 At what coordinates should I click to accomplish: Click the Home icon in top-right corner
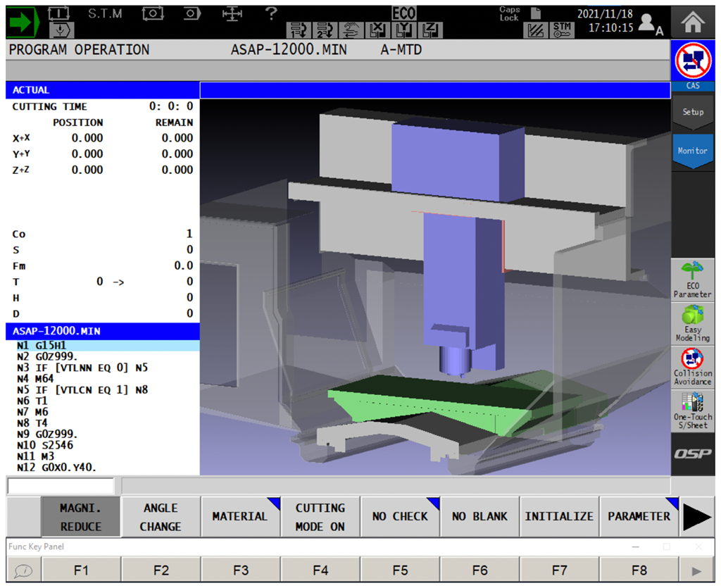click(693, 20)
